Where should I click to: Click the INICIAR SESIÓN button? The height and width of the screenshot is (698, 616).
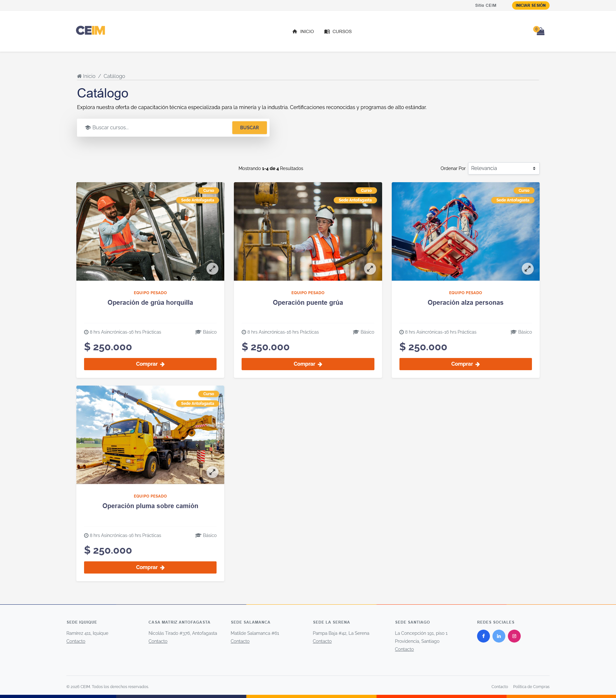[530, 5]
